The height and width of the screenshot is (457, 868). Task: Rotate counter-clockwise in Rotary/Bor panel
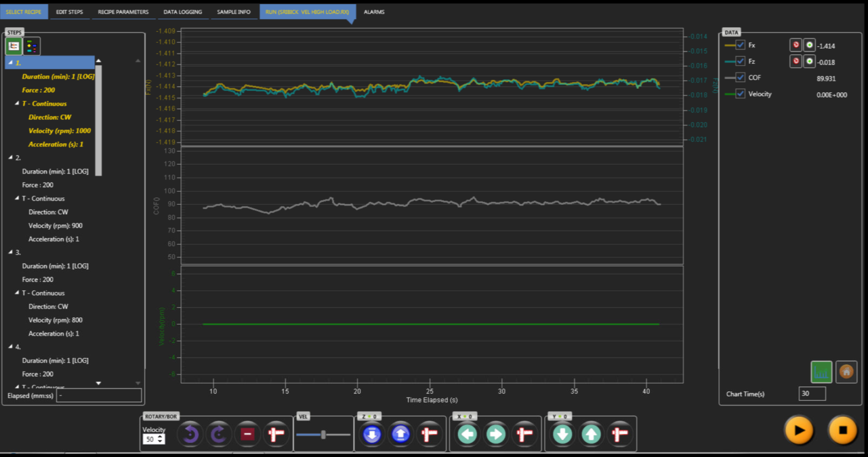pyautogui.click(x=190, y=434)
